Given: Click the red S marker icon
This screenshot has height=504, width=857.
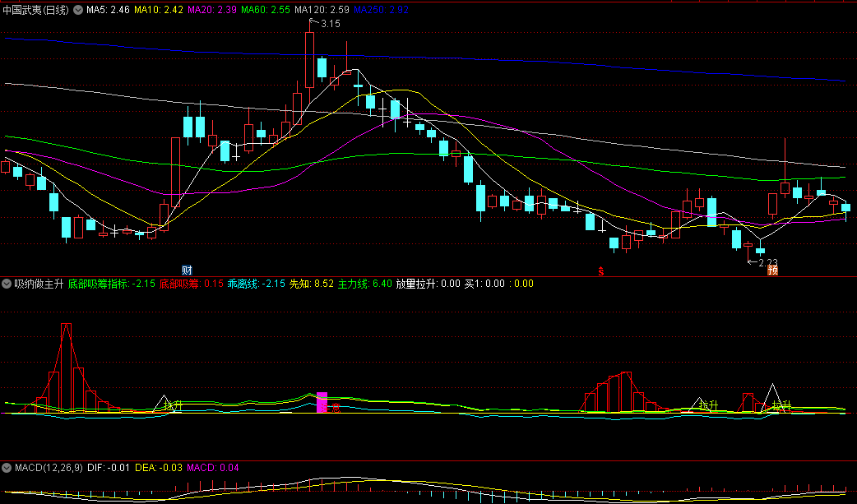Looking at the screenshot, I should click(x=601, y=271).
